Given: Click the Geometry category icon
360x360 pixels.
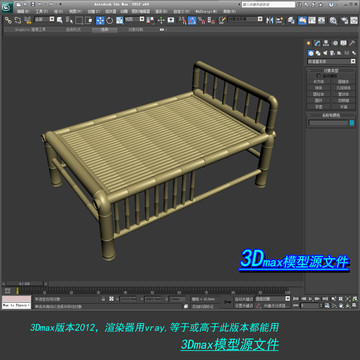Looking at the screenshot, I should pyautogui.click(x=311, y=53).
